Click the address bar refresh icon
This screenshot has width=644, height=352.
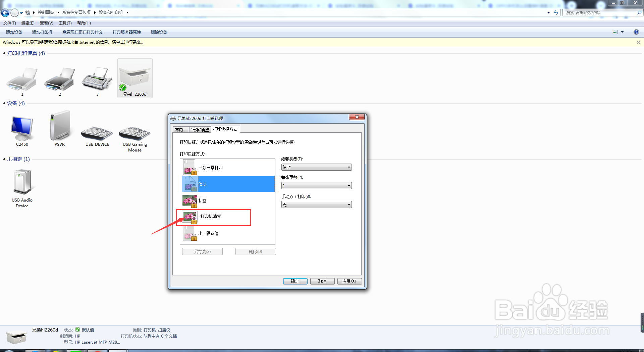(x=556, y=12)
